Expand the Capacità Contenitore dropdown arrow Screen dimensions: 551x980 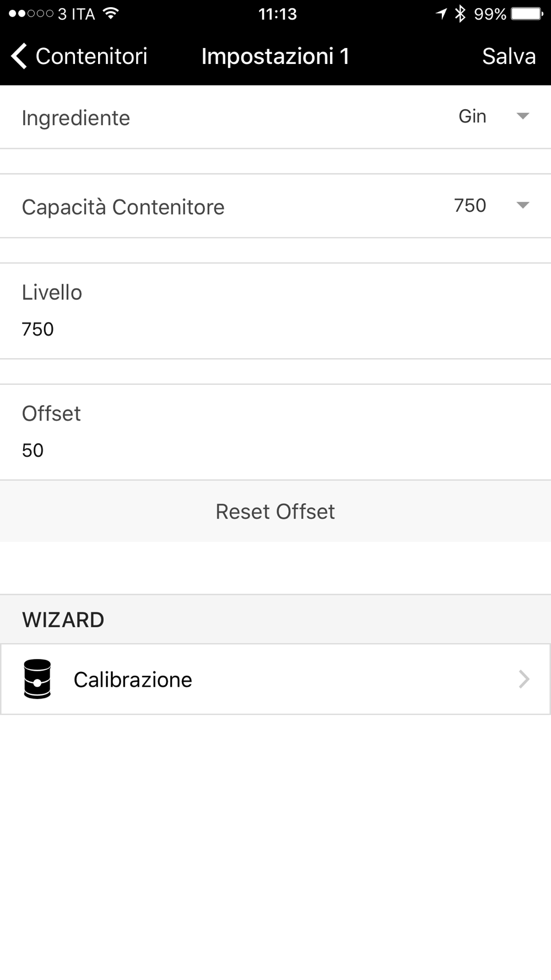click(522, 205)
